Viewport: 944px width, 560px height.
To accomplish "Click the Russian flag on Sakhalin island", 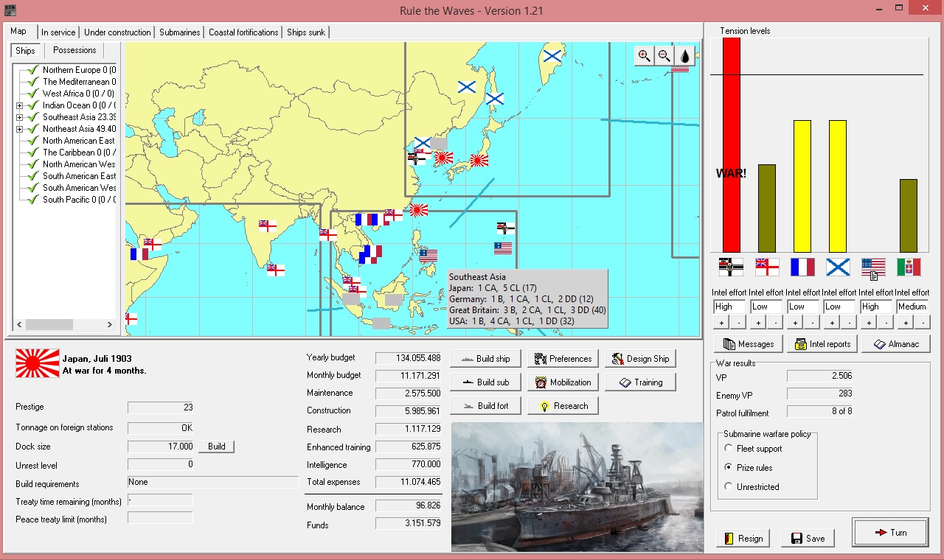I will click(x=495, y=98).
